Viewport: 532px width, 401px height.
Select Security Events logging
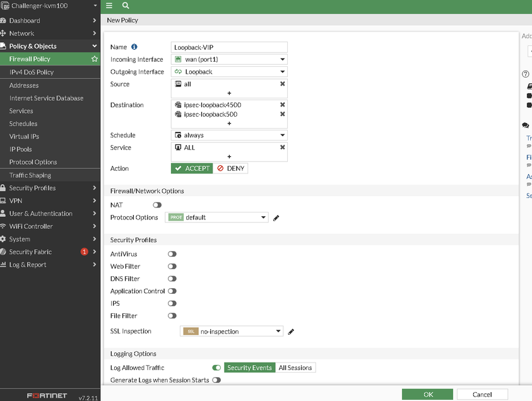click(x=250, y=368)
